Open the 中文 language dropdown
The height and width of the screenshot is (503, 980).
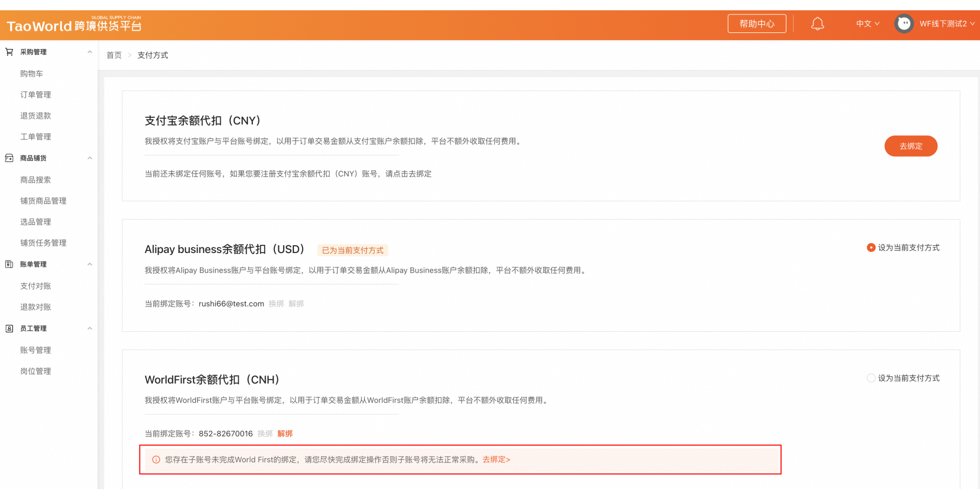point(867,23)
